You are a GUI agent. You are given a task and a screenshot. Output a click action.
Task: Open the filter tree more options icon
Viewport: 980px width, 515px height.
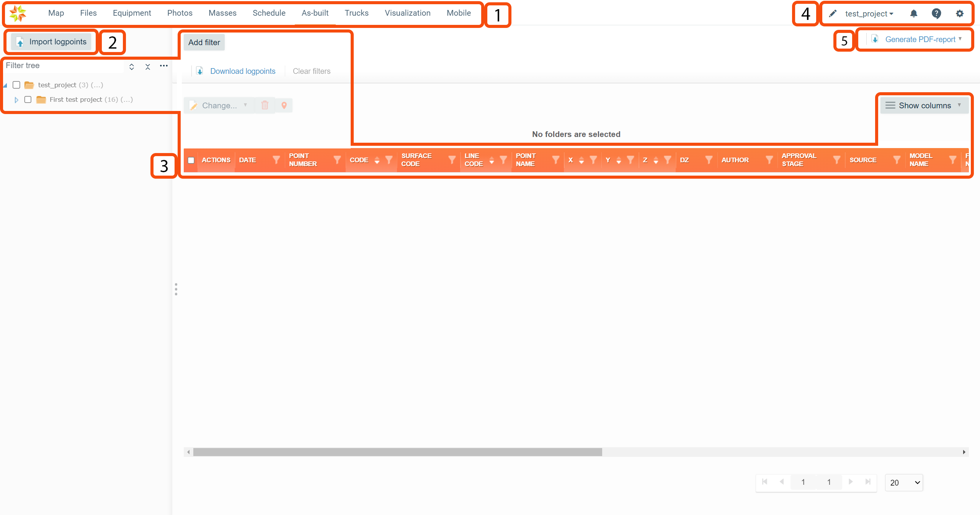click(x=164, y=66)
